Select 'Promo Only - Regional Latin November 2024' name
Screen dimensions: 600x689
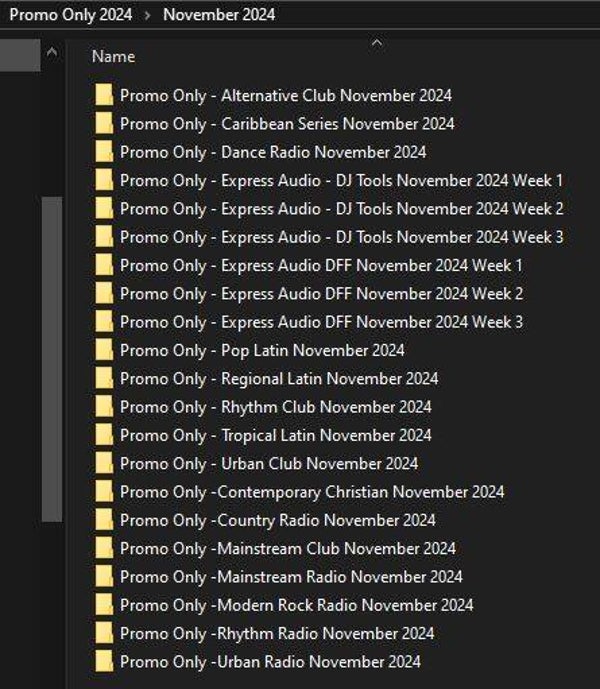coord(279,379)
